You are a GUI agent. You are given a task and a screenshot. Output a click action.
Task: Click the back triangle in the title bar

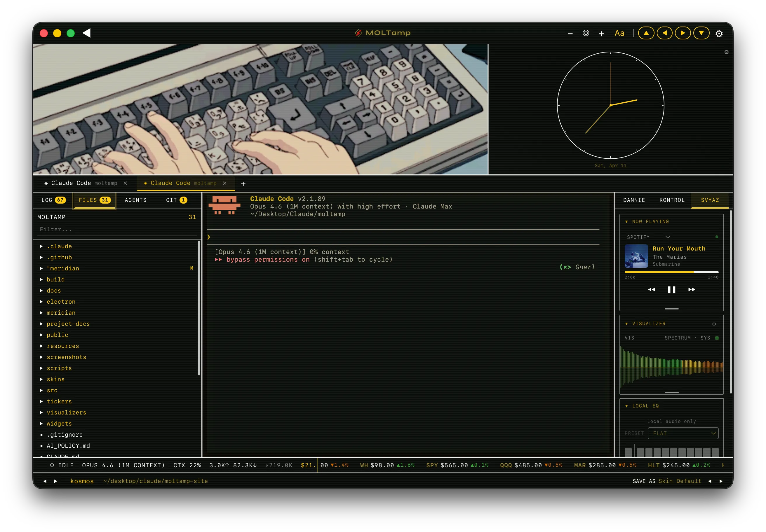(87, 33)
